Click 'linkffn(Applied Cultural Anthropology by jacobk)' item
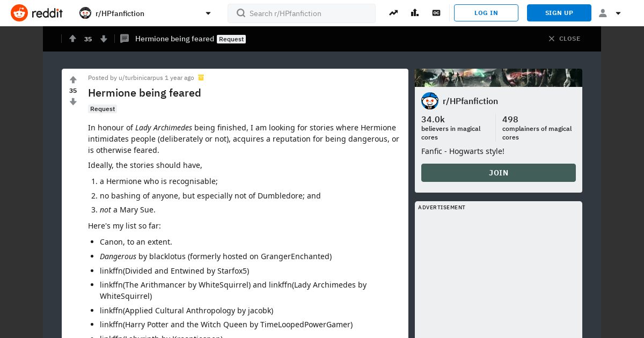This screenshot has width=644, height=338. [x=186, y=311]
